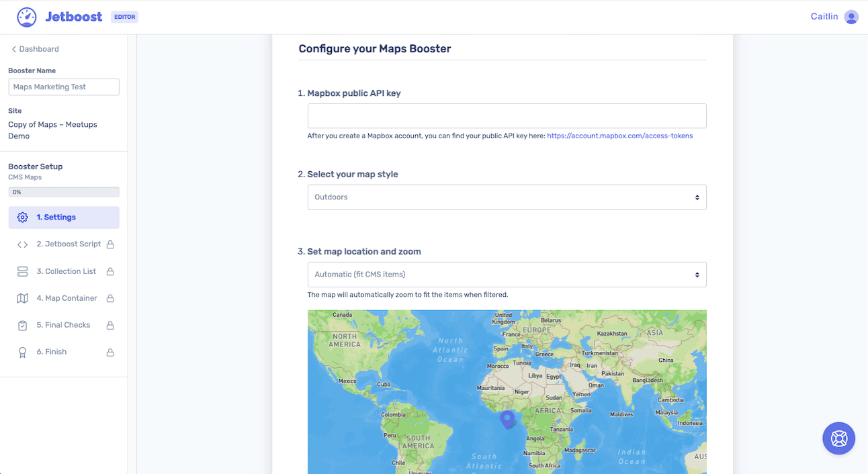868x474 pixels.
Task: Open the map location and zoom dropdown
Action: click(x=507, y=274)
